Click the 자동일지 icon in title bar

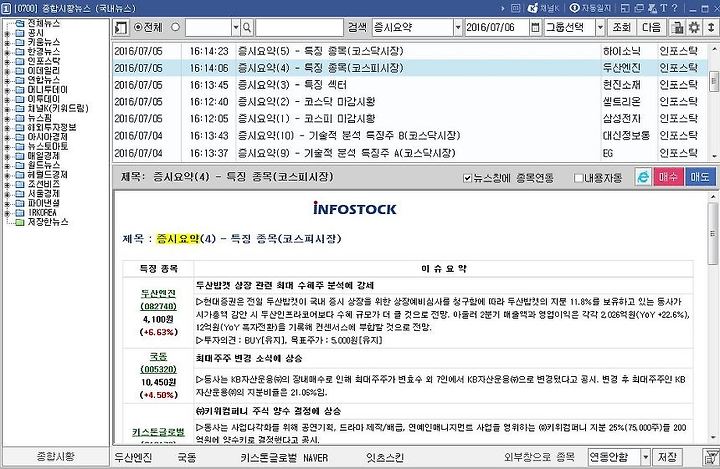(591, 8)
